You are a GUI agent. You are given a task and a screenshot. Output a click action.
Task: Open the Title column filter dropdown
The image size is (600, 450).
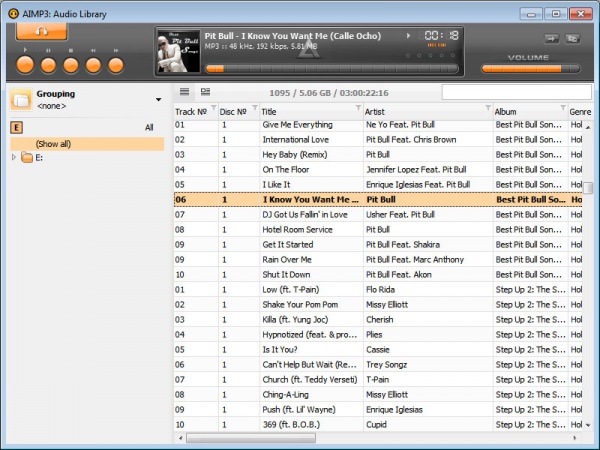(354, 112)
